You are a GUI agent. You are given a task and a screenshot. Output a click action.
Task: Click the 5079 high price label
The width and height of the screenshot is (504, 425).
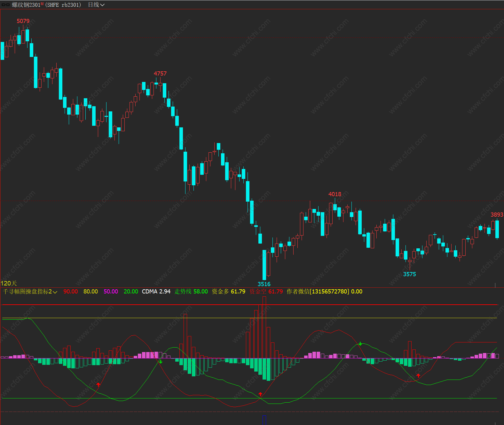tap(23, 21)
